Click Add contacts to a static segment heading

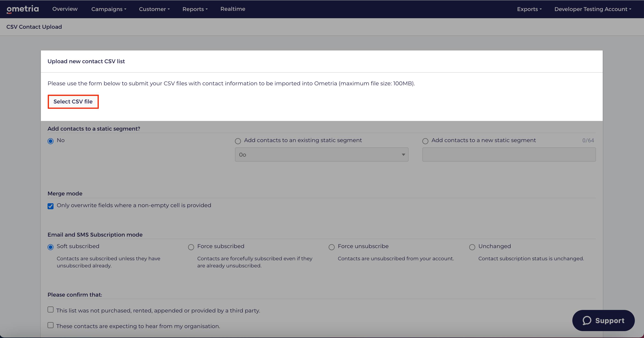(x=94, y=129)
